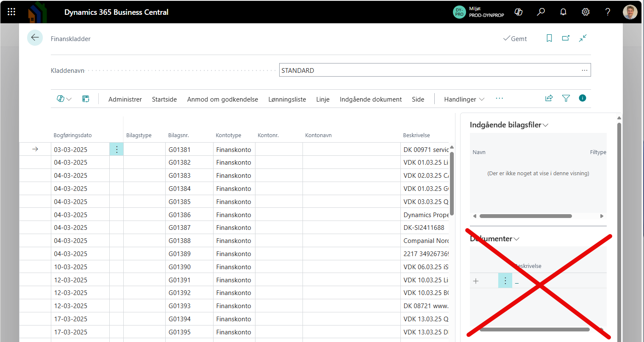Select date cell 10-03-2025

(x=80, y=267)
